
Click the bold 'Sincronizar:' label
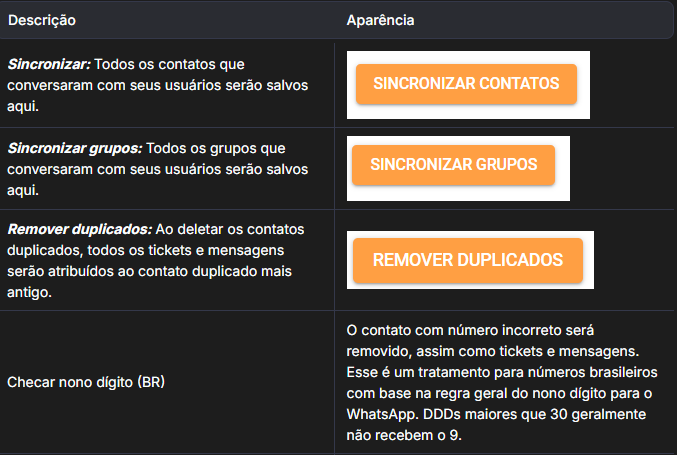tap(48, 64)
